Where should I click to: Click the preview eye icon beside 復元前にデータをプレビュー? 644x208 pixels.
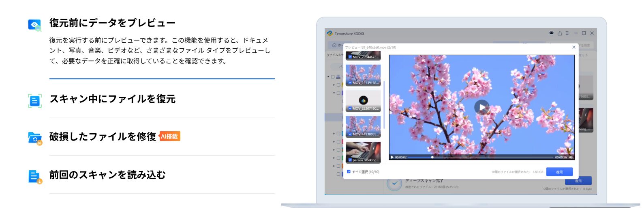35,25
